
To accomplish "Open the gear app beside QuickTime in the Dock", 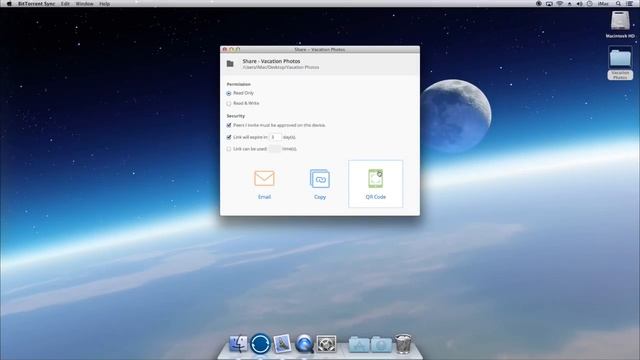I will coord(326,344).
